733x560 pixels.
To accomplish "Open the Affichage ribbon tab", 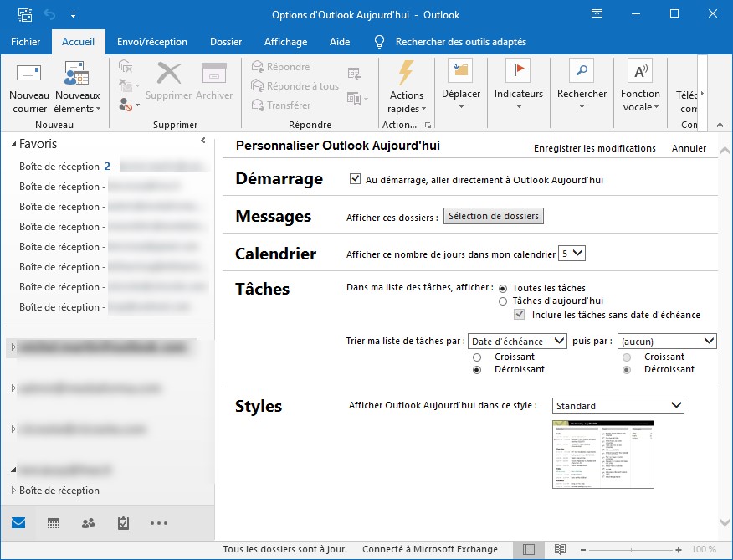I will [285, 42].
